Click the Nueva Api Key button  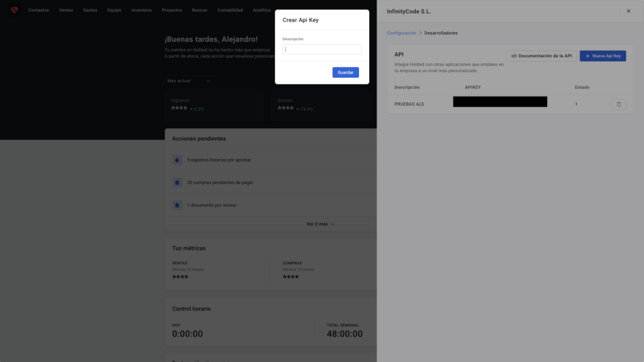coord(602,56)
